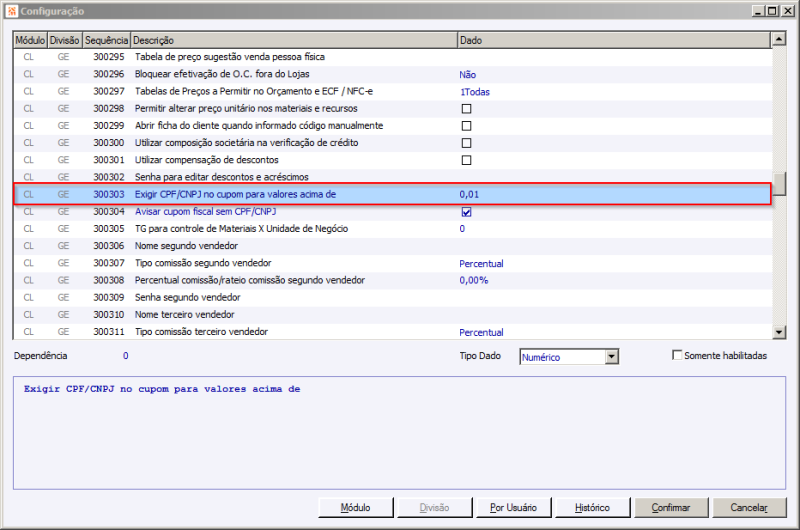The image size is (800, 530).
Task: Check the Somente habilitadas checkbox
Action: 677,355
